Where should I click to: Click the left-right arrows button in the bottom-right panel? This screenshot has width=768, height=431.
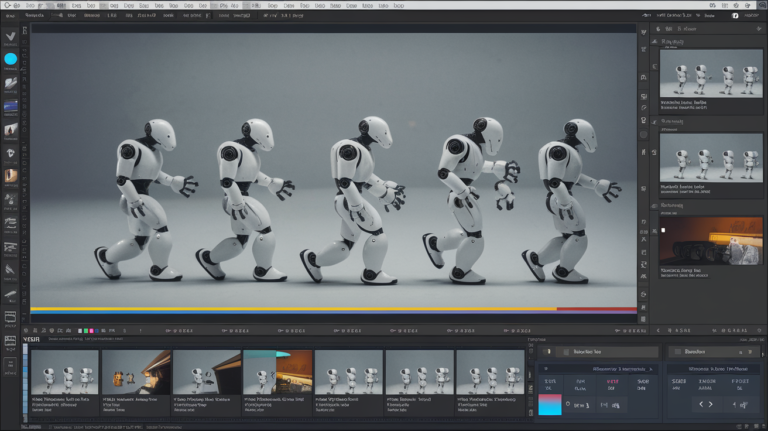coord(706,404)
